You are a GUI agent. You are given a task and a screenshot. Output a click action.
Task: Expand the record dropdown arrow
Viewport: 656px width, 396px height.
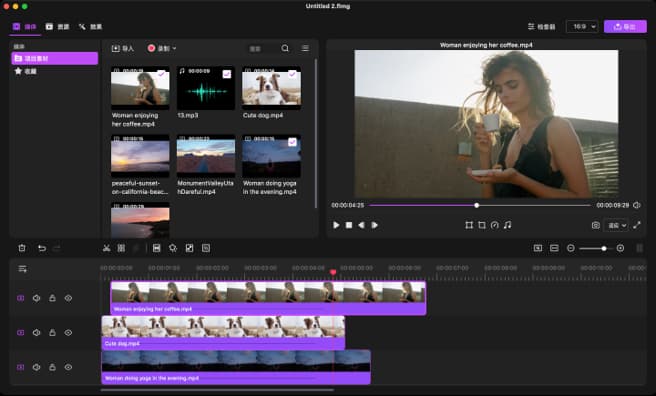(174, 48)
